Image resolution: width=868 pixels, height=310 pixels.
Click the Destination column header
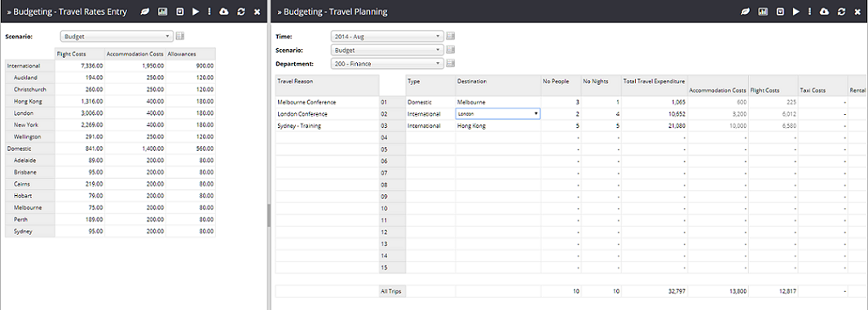coord(498,86)
